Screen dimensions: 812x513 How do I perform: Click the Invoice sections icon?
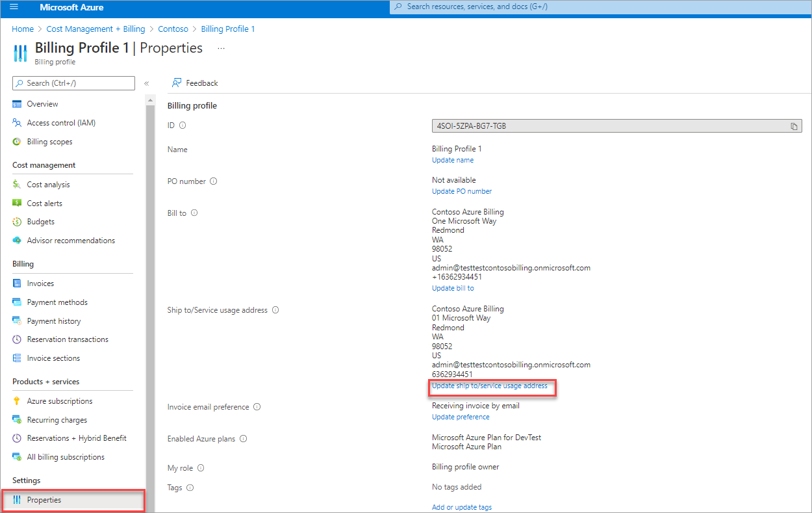coord(17,358)
